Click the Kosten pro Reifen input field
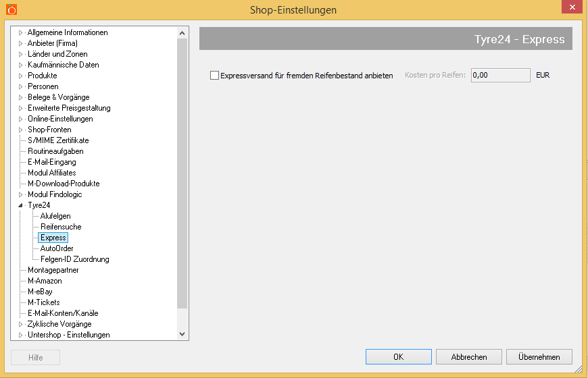This screenshot has width=588, height=378. 500,76
